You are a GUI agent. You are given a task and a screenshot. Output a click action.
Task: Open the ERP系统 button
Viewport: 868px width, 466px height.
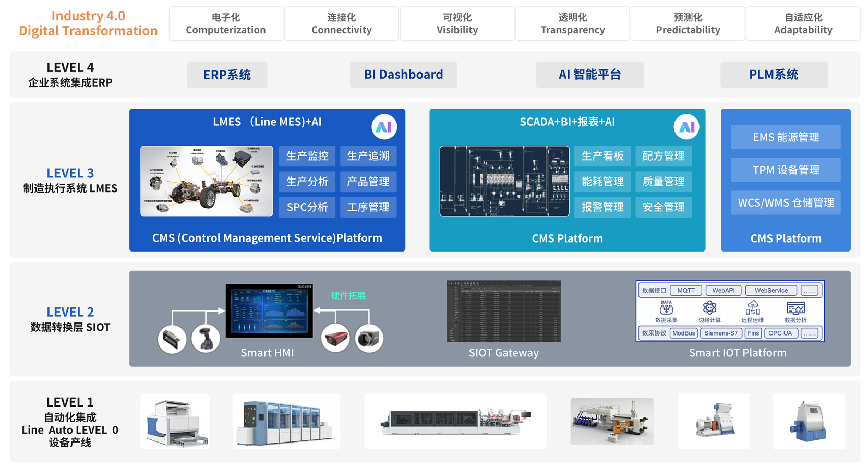point(227,75)
